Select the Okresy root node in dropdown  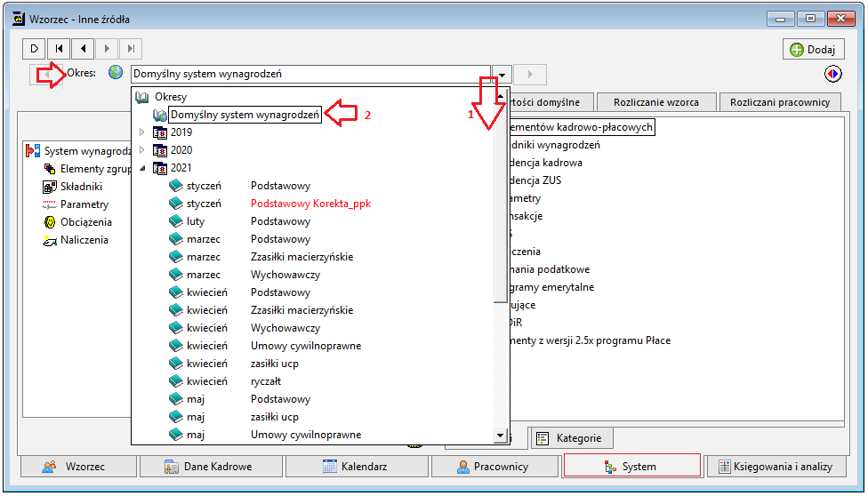click(x=171, y=97)
